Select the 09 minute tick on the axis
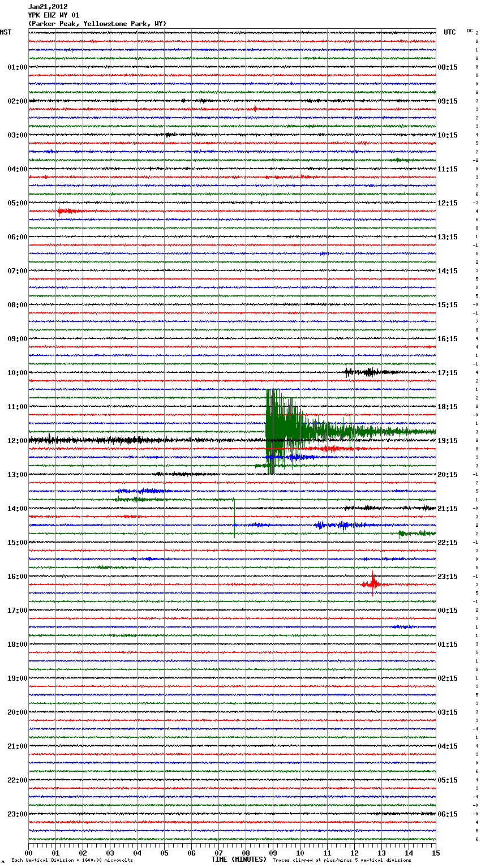The image size is (481, 868). pos(273,853)
